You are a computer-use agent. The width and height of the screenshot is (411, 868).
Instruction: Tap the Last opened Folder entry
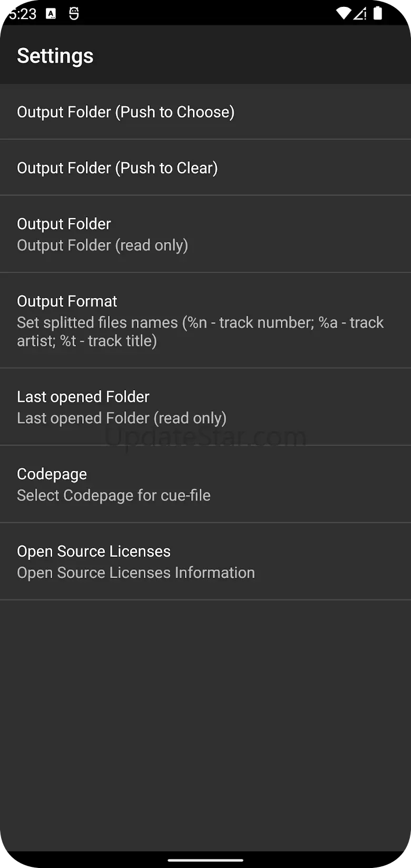[x=205, y=407]
